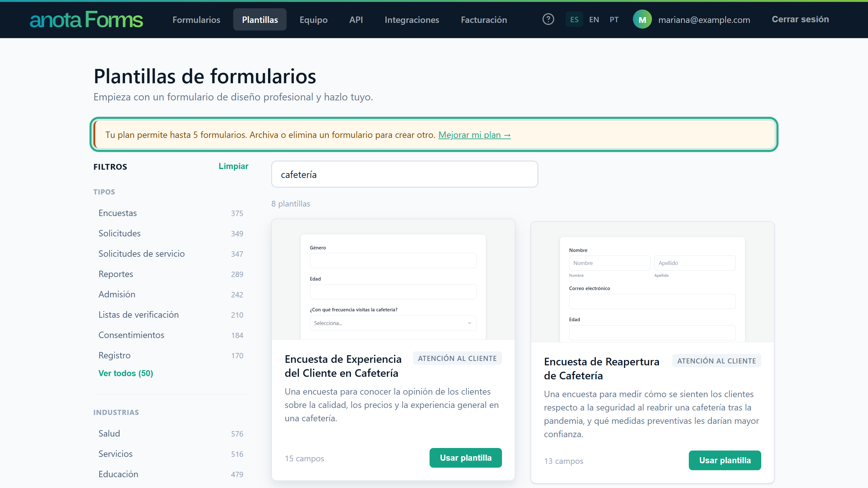Click the Selecciona... dropdown in preview
868x488 pixels.
[393, 323]
